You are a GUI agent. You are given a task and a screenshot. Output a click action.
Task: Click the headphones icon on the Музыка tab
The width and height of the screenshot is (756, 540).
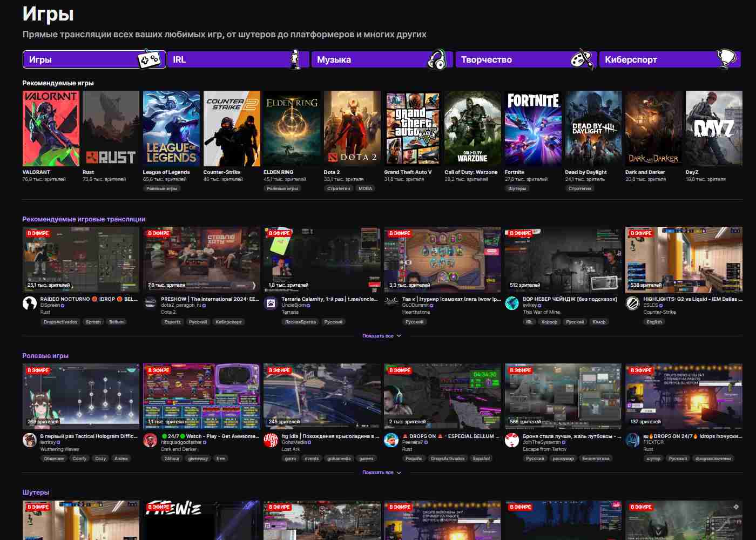(x=437, y=59)
